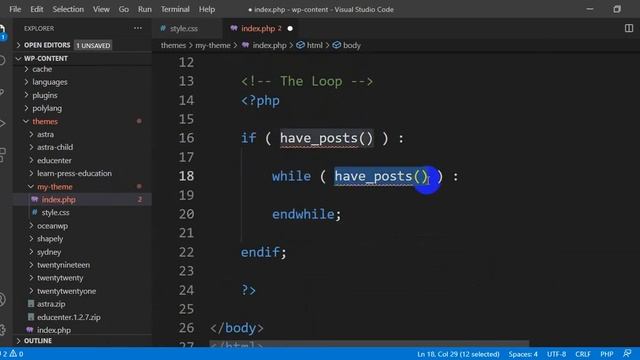Click the unsaved dot on index.php tab

290,29
